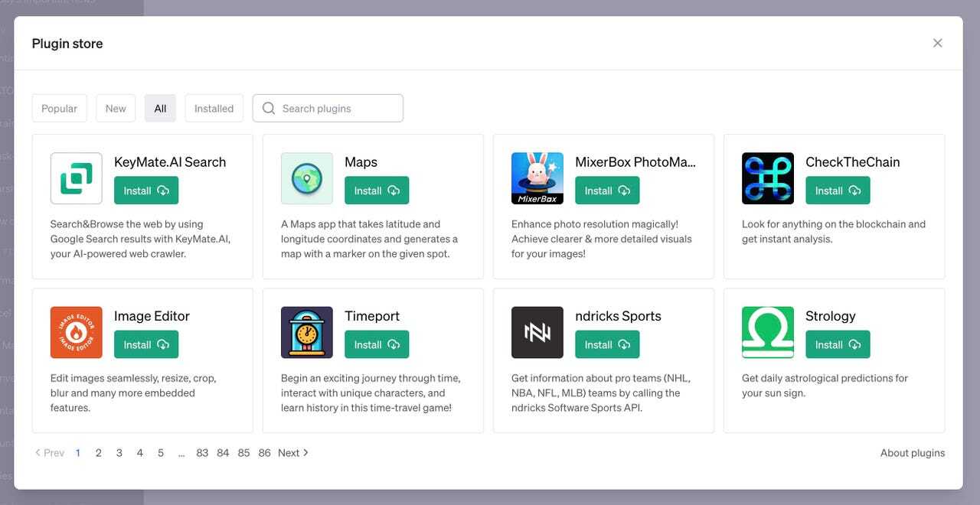
Task: Click the Timeport clock icon
Action: pos(307,332)
